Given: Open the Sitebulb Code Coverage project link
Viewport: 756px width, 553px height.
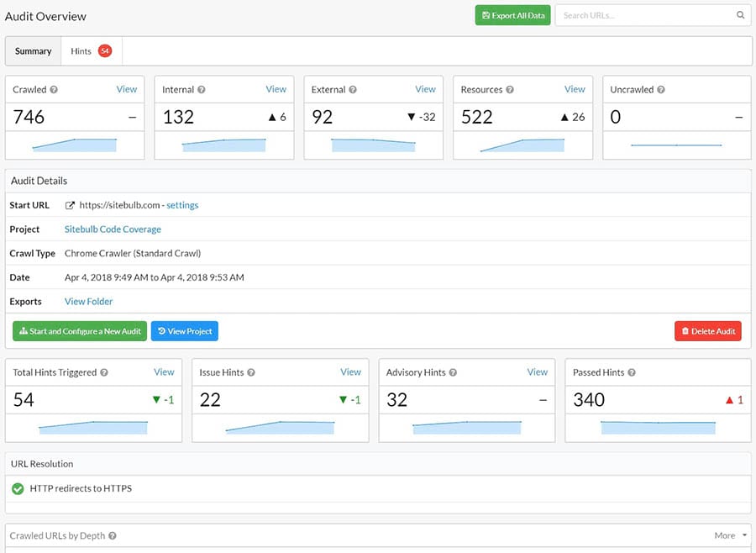Looking at the screenshot, I should point(113,229).
